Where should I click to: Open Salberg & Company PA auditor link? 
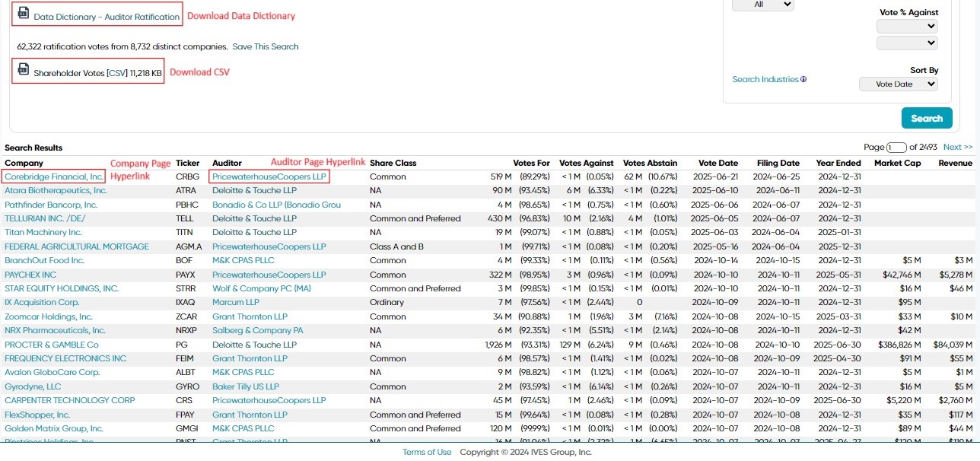(258, 330)
